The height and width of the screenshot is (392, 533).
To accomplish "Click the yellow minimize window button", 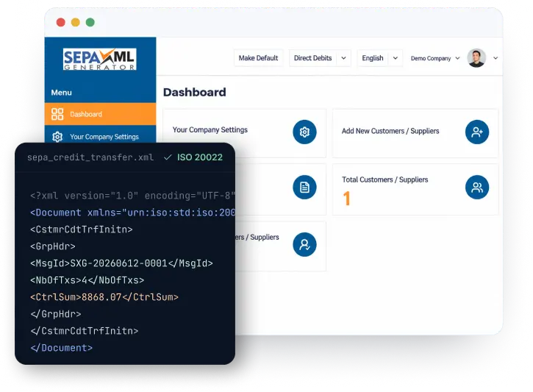I will click(x=76, y=23).
